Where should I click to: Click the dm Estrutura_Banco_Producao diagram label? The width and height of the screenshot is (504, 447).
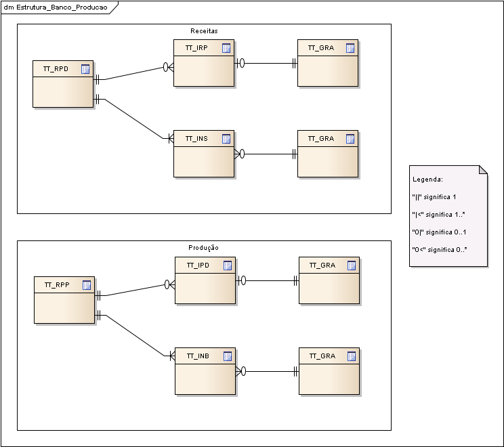pos(56,7)
